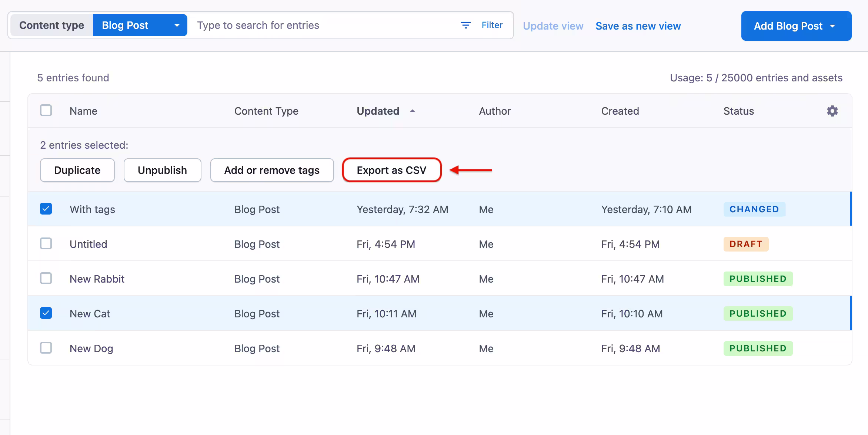
Task: Open the Blog Post content type dropdown
Action: (x=140, y=25)
